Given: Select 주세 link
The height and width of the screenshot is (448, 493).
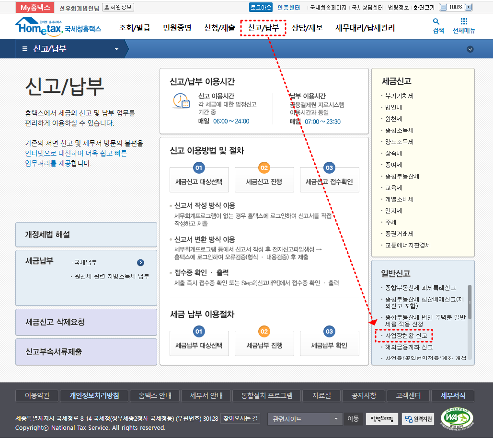Looking at the screenshot, I should coord(391,222).
